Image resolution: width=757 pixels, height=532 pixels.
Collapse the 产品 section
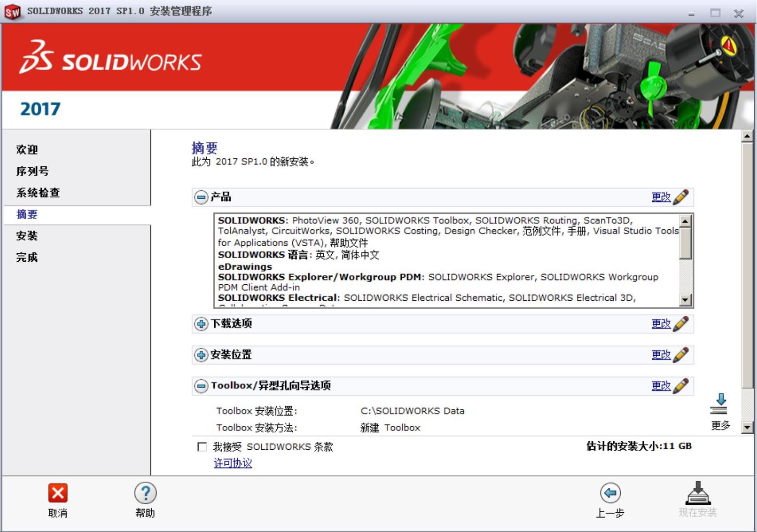click(201, 197)
